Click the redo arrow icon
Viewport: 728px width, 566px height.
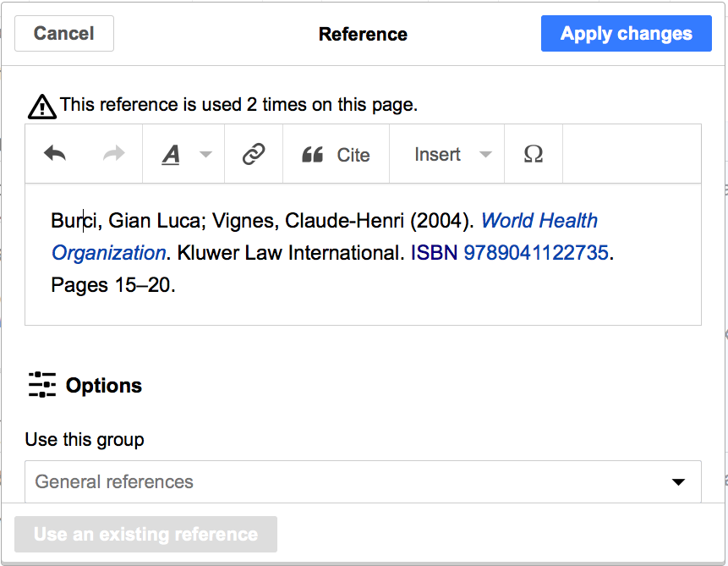[x=113, y=154]
